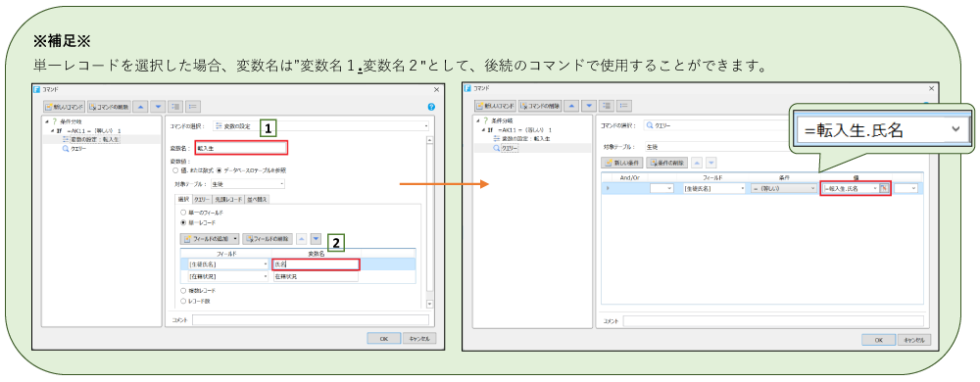Select レコード数 radio button
This screenshot has width=980, height=382.
[x=183, y=301]
